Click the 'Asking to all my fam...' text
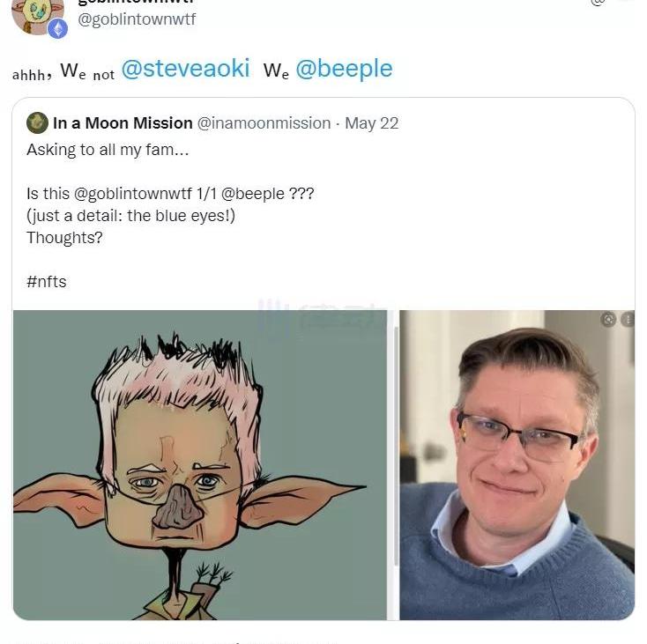 tap(108, 150)
